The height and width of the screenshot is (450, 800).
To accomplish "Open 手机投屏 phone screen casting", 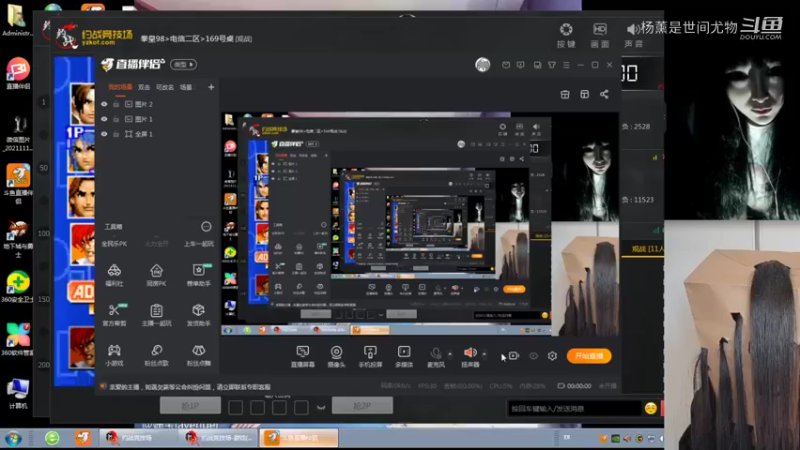I will pos(370,356).
